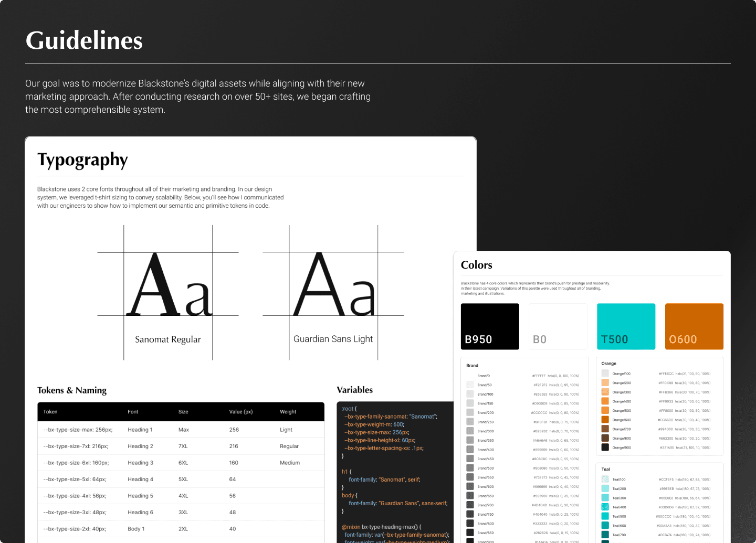Click the '7XL' size cell
Viewport: 756px width, 543px height.
[x=183, y=446]
